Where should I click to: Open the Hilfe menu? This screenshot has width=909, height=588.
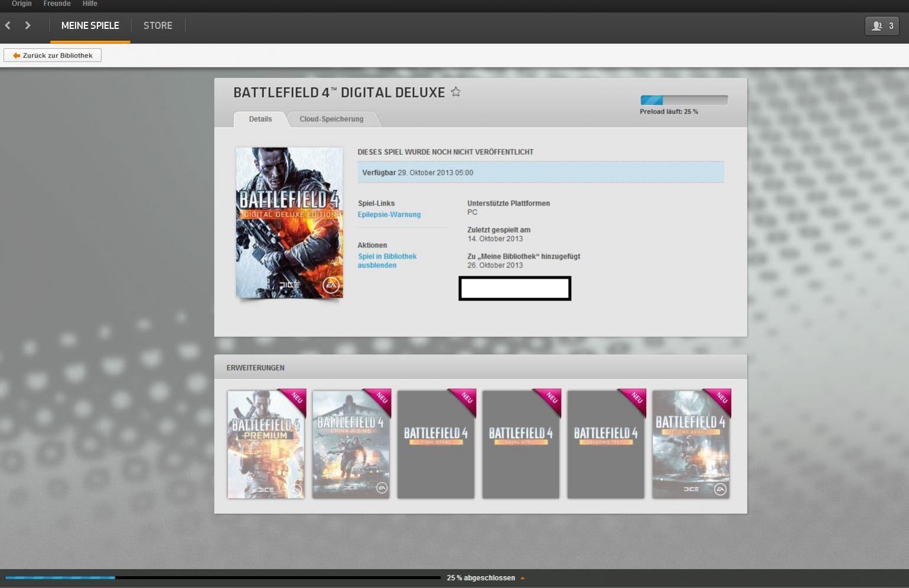[90, 4]
